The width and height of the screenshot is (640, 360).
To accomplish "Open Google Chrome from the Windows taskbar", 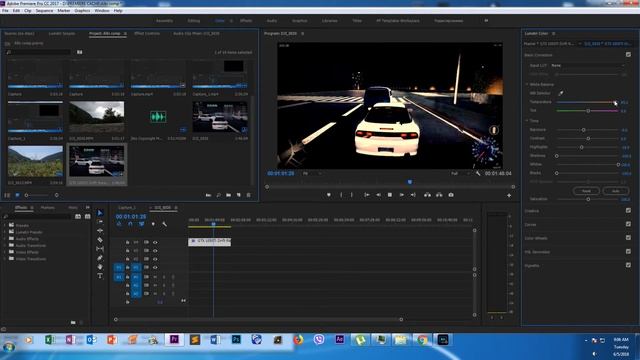I will pyautogui.click(x=422, y=340).
